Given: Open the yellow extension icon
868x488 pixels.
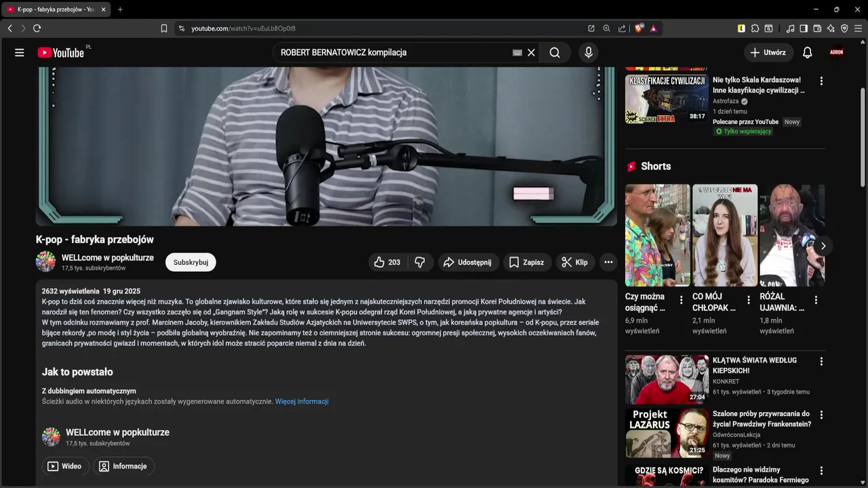Looking at the screenshot, I should point(741,28).
